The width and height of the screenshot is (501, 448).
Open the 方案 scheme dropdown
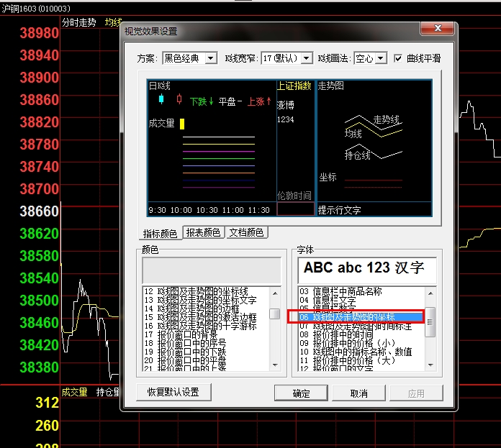pyautogui.click(x=211, y=58)
